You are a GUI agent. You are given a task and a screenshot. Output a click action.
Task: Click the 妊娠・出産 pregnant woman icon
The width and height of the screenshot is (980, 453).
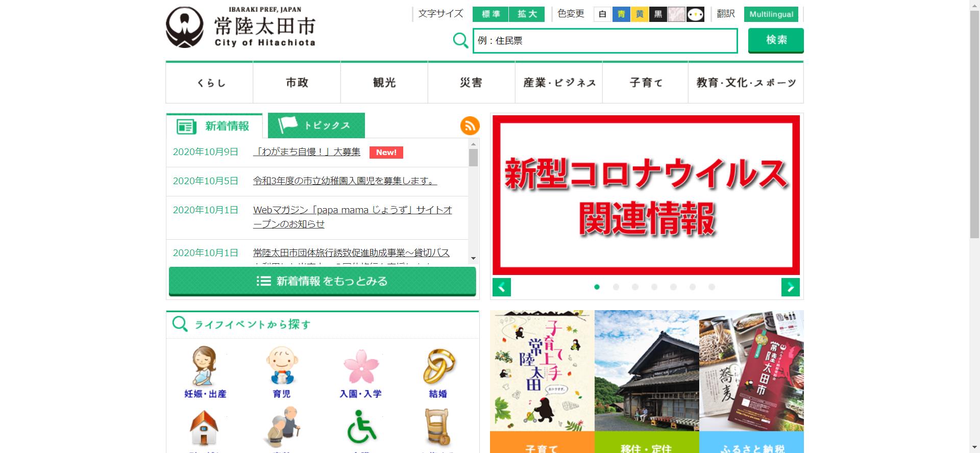[205, 366]
